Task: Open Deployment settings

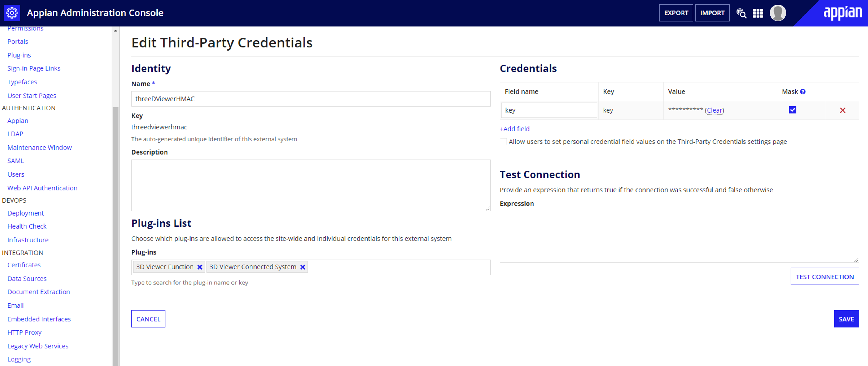Action: click(x=26, y=213)
